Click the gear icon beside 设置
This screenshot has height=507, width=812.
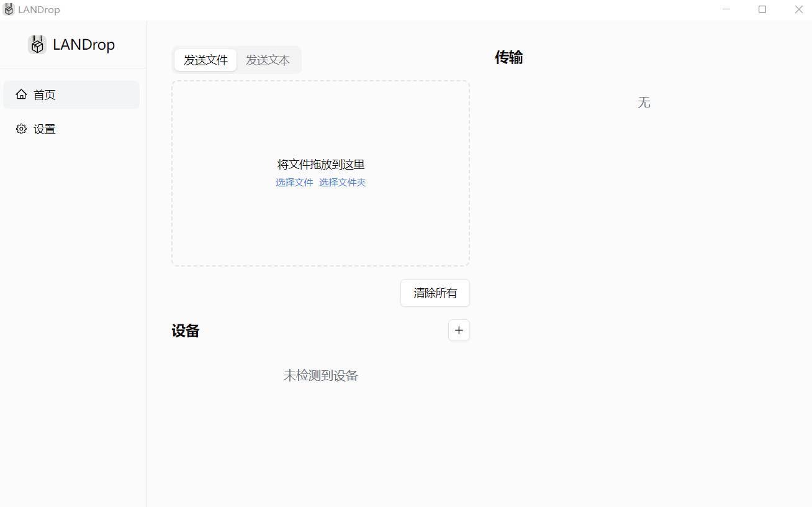[21, 129]
